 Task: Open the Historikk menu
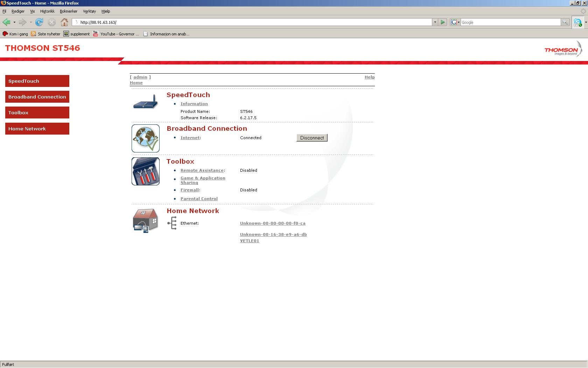pyautogui.click(x=47, y=11)
